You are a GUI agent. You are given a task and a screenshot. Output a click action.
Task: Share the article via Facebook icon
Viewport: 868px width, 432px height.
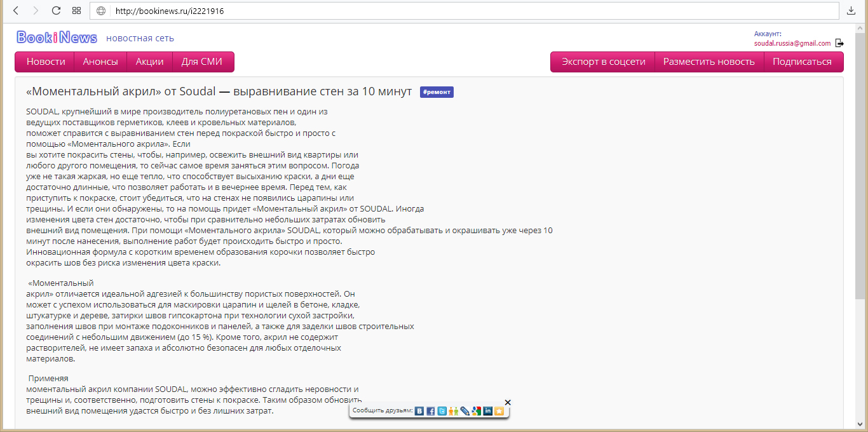point(431,411)
